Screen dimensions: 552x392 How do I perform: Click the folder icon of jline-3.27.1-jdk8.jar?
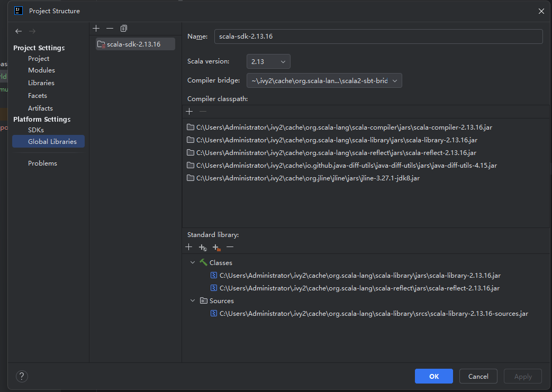(191, 178)
